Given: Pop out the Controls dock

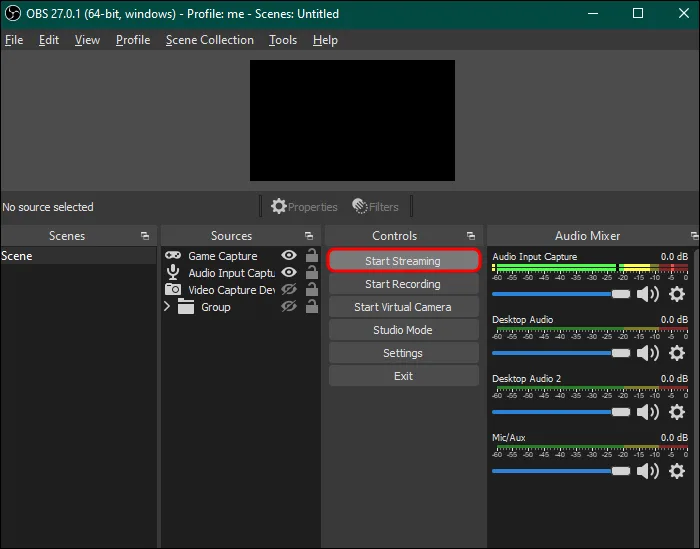Looking at the screenshot, I should (471, 236).
